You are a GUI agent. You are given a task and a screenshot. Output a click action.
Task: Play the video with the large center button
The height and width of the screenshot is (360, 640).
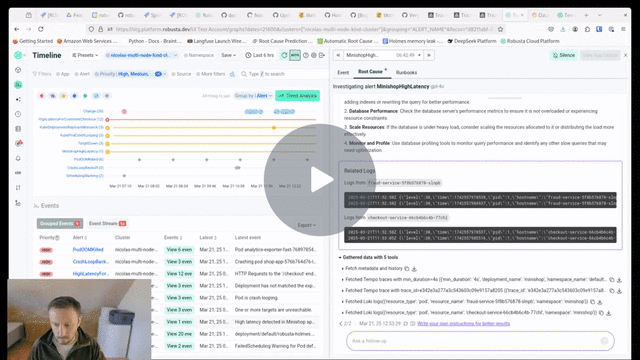point(320,180)
